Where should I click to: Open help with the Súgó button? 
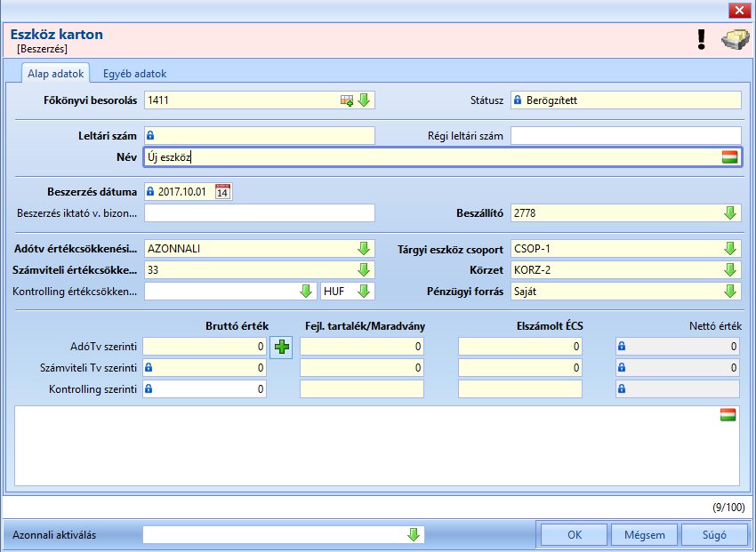[x=714, y=534]
